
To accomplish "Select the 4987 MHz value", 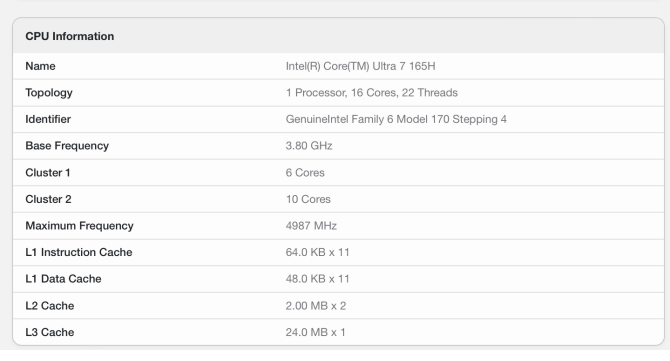I will (311, 226).
